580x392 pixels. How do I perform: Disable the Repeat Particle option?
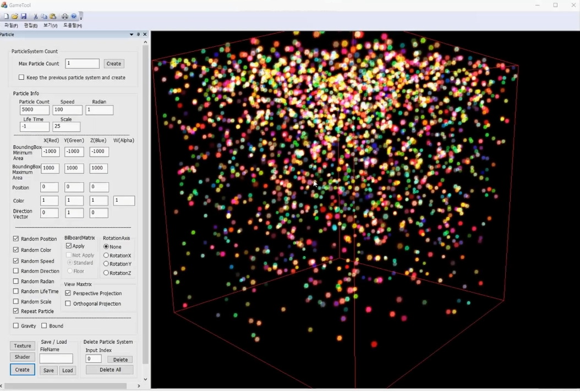pyautogui.click(x=15, y=311)
